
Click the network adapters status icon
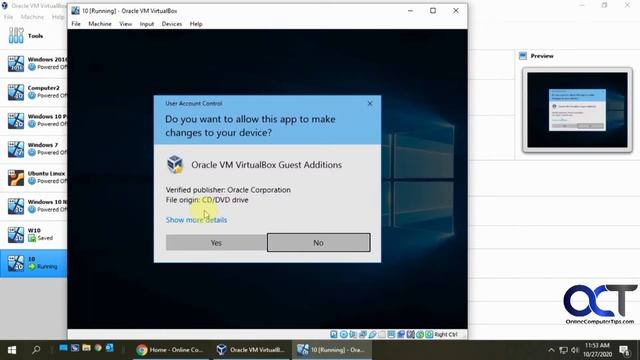tap(363, 334)
